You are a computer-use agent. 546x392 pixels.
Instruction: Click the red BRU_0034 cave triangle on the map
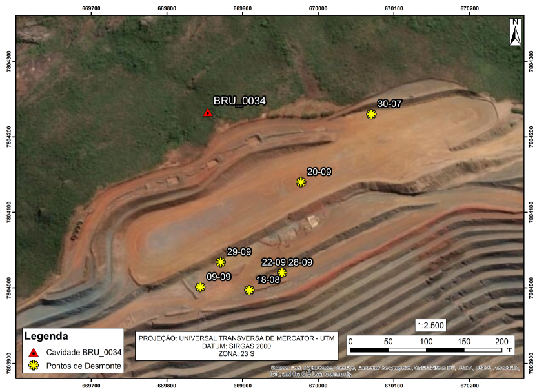(207, 113)
